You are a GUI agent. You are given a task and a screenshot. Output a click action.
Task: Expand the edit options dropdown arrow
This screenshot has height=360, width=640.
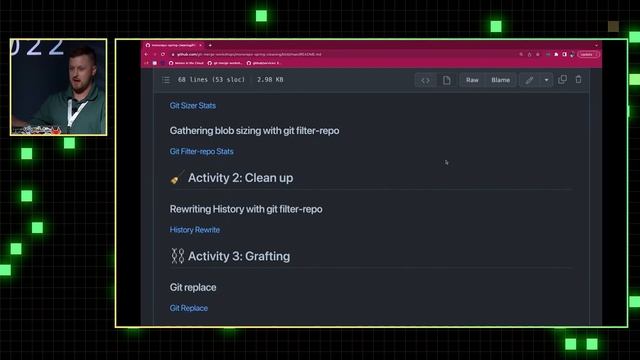[x=546, y=80]
